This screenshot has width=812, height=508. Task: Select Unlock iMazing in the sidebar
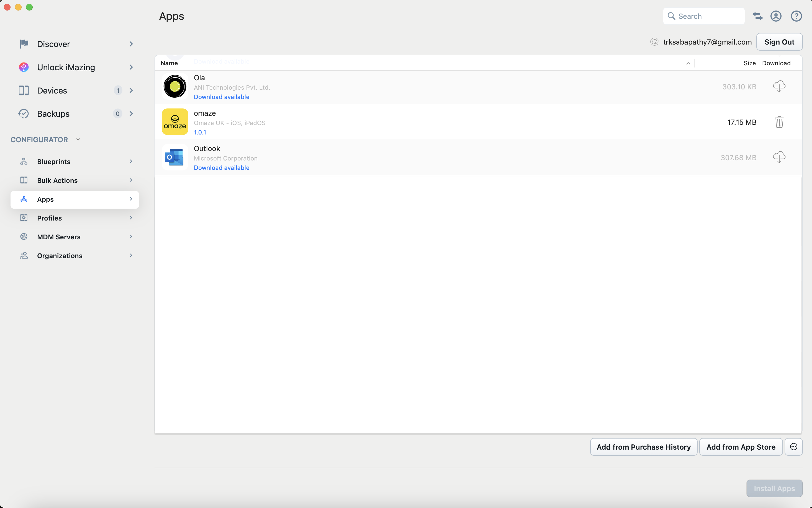point(75,67)
